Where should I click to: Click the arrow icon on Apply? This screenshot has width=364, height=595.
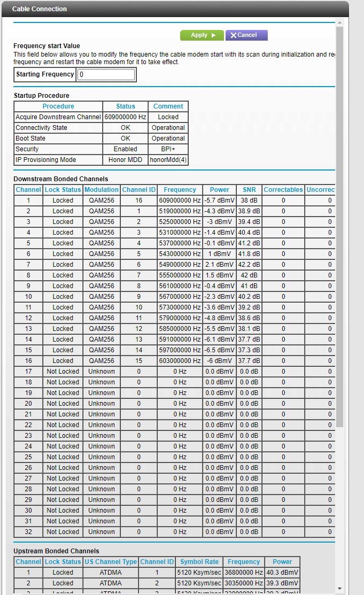click(213, 35)
